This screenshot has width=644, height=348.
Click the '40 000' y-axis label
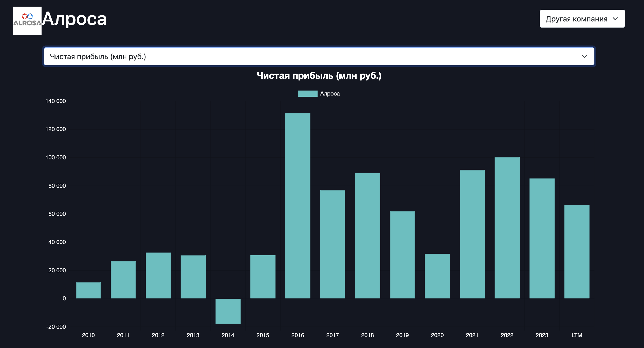pyautogui.click(x=57, y=242)
